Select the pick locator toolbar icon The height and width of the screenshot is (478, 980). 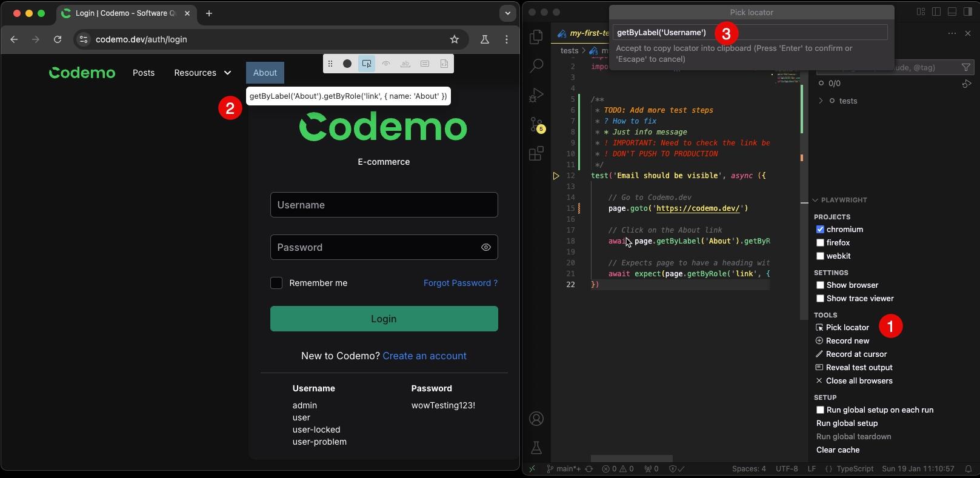click(x=367, y=64)
